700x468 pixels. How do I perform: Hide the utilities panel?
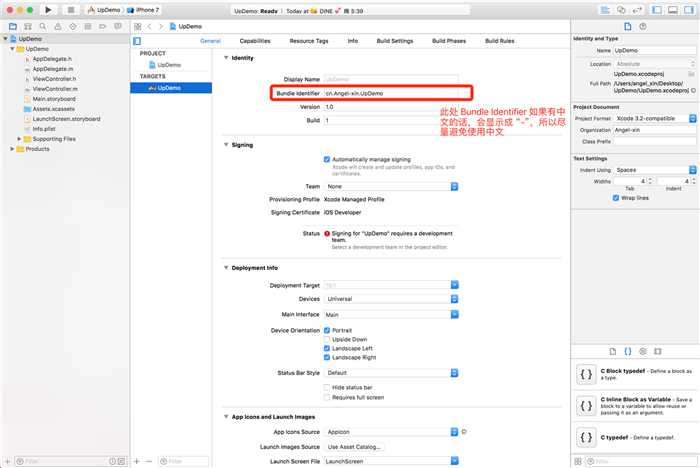click(x=689, y=10)
